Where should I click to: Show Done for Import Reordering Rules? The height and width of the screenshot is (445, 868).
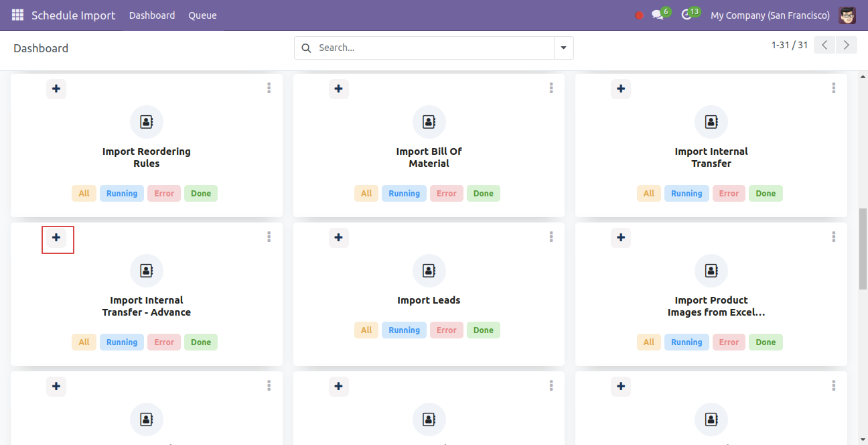point(201,193)
